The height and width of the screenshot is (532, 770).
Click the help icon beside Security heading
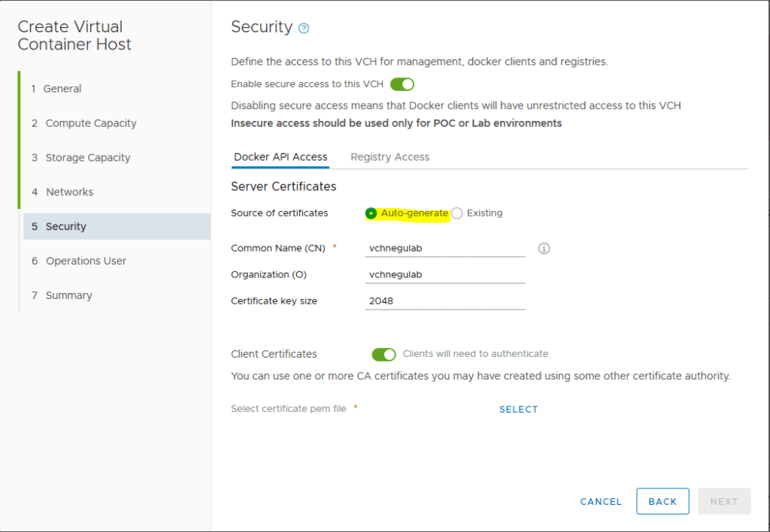(x=304, y=29)
